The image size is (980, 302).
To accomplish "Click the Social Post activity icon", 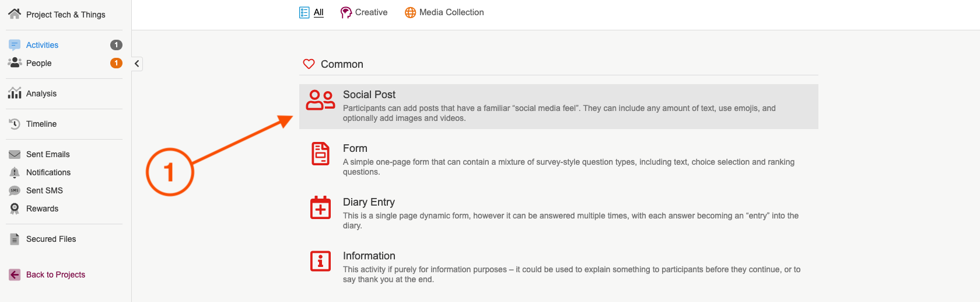I will click(320, 100).
